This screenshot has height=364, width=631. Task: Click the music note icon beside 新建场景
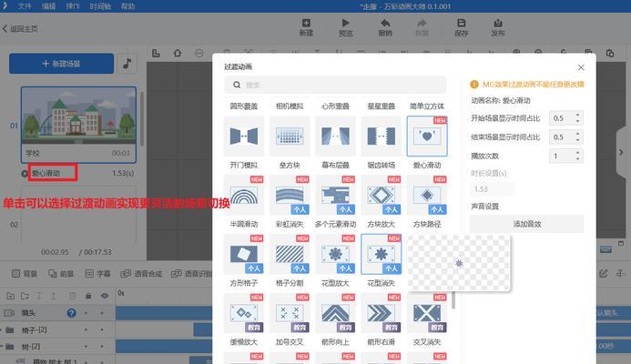coord(127,64)
